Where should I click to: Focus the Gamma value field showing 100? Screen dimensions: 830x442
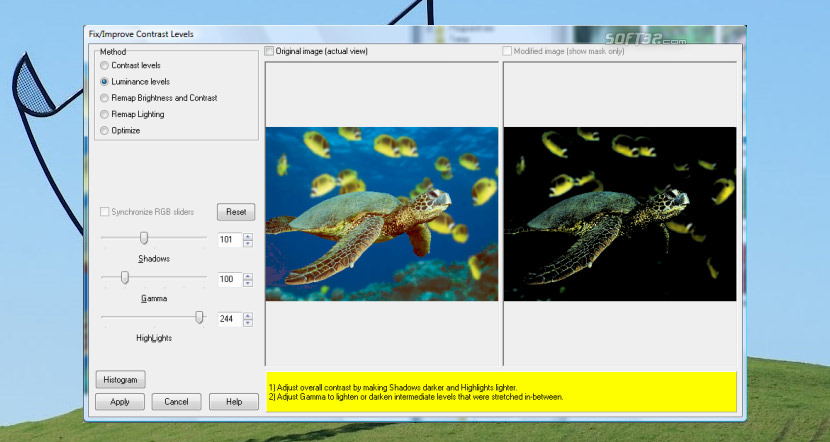230,279
